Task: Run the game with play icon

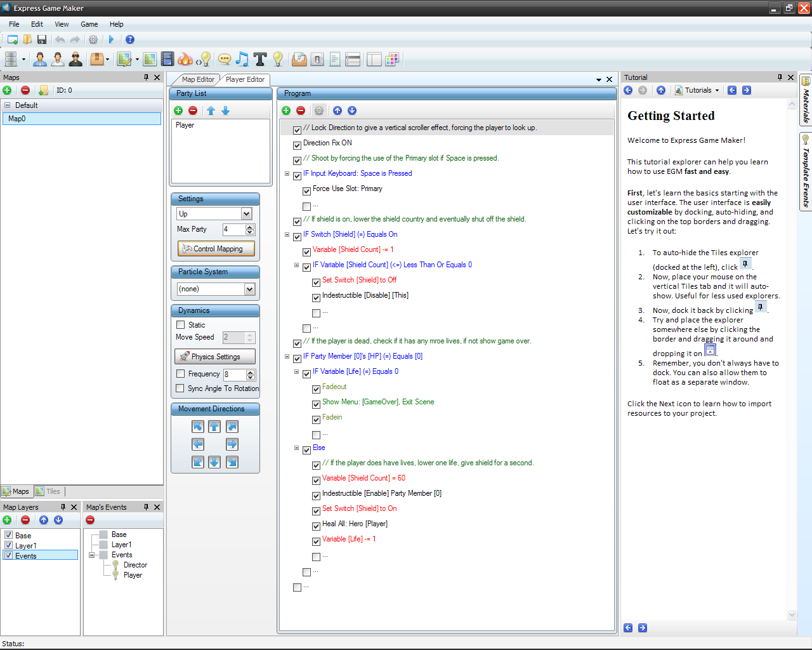Action: coord(111,39)
